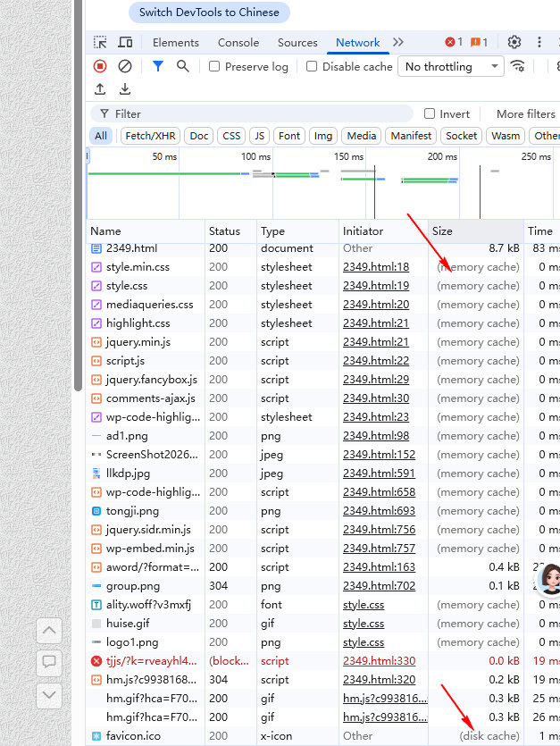Export HAR file download icon

[x=125, y=89]
